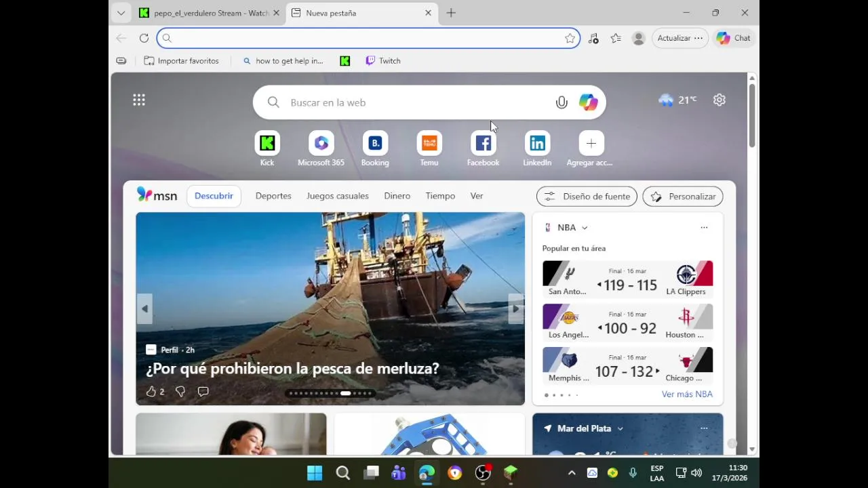Viewport: 868px width, 488px height.
Task: Select the Deportes feed tab
Action: coord(273,196)
